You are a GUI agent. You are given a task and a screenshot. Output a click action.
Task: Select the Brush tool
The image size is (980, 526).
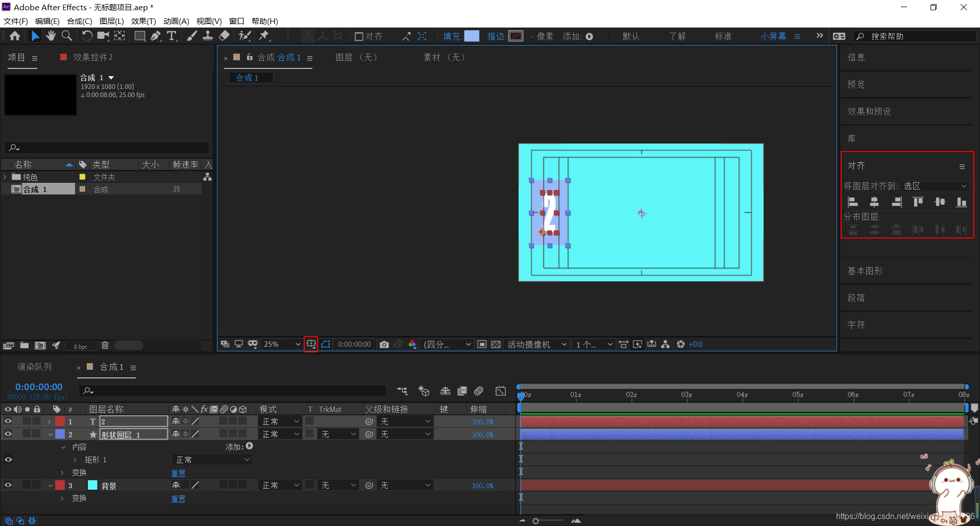tap(191, 36)
